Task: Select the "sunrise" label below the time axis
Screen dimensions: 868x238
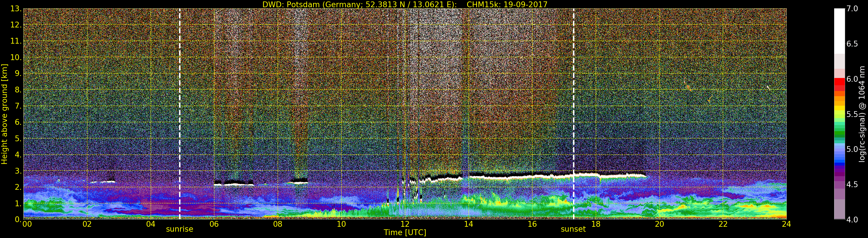Action: click(x=180, y=229)
